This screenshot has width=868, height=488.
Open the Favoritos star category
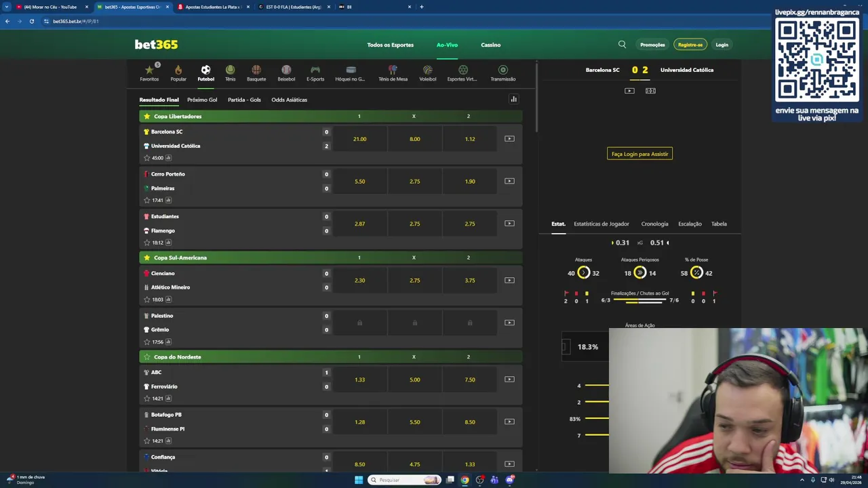click(149, 73)
